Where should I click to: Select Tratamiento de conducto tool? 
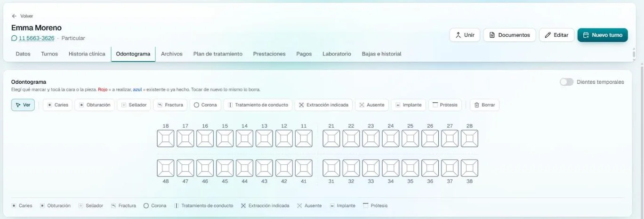click(258, 105)
